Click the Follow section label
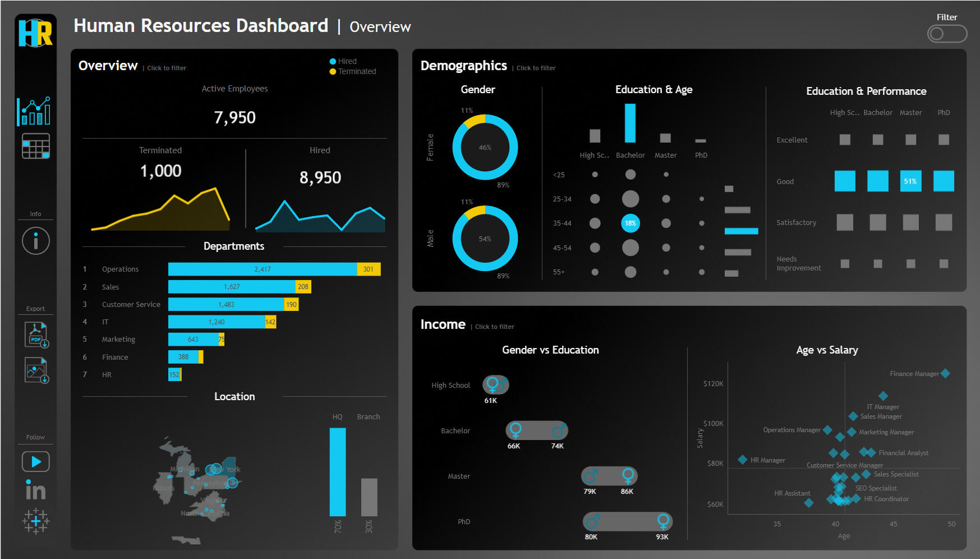This screenshot has height=559, width=980. pos(35,437)
